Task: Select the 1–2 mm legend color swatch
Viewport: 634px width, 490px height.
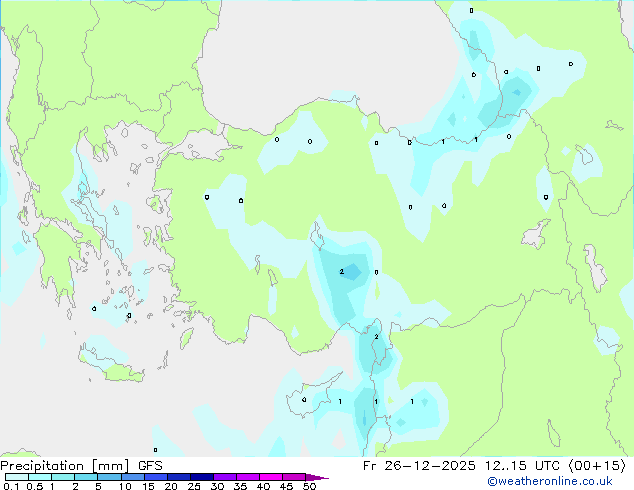Action: 63,477
